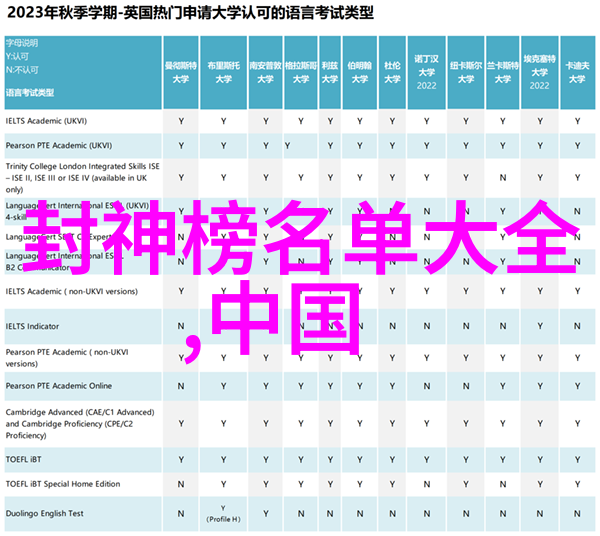Click the Y cell for TOEFL Home Edition under 纽卡斯尔大学
The height and width of the screenshot is (536, 600).
click(x=466, y=485)
